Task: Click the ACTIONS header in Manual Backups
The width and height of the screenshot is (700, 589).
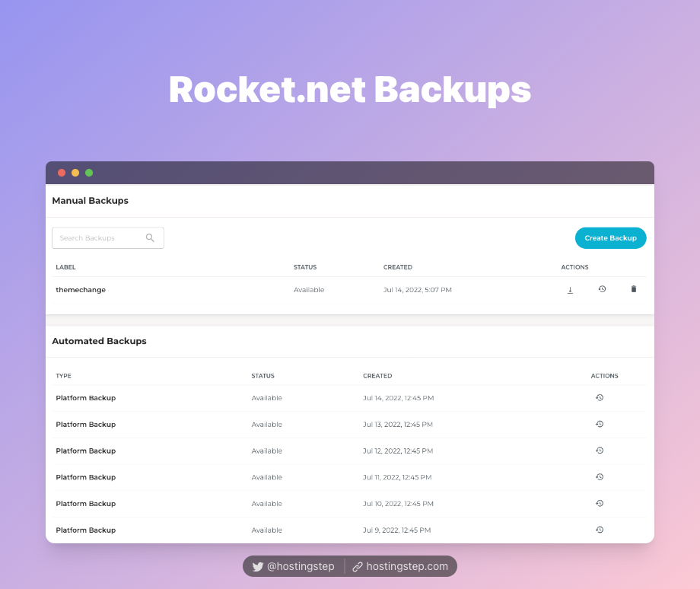Action: pos(574,267)
